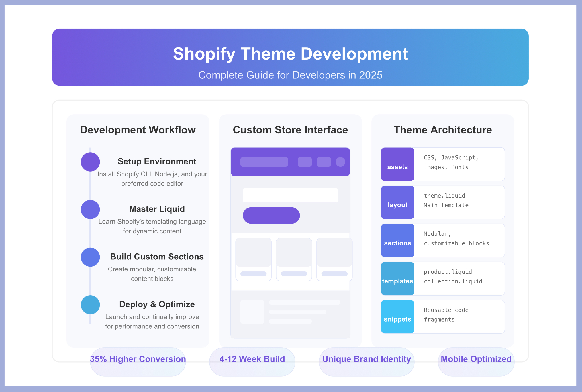Click the Setup Environment heading
The width and height of the screenshot is (582, 392).
[x=157, y=161]
